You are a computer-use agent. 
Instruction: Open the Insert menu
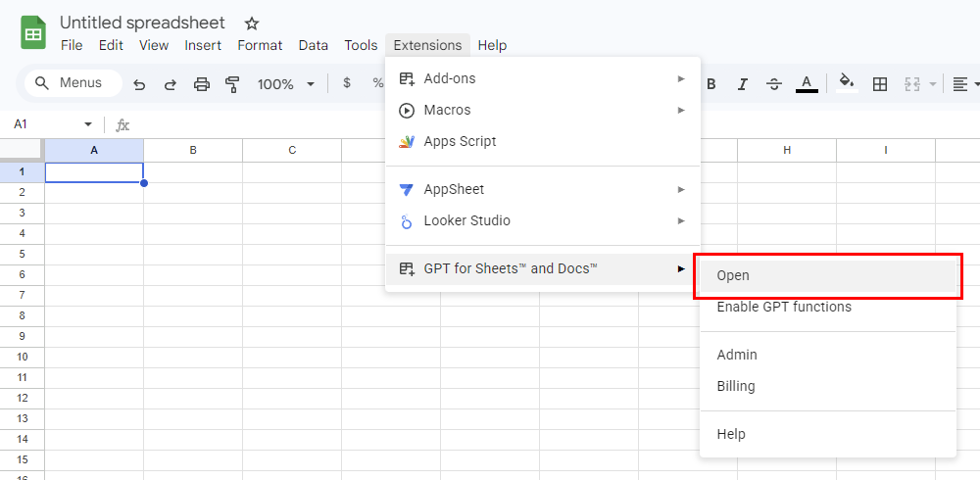[203, 46]
